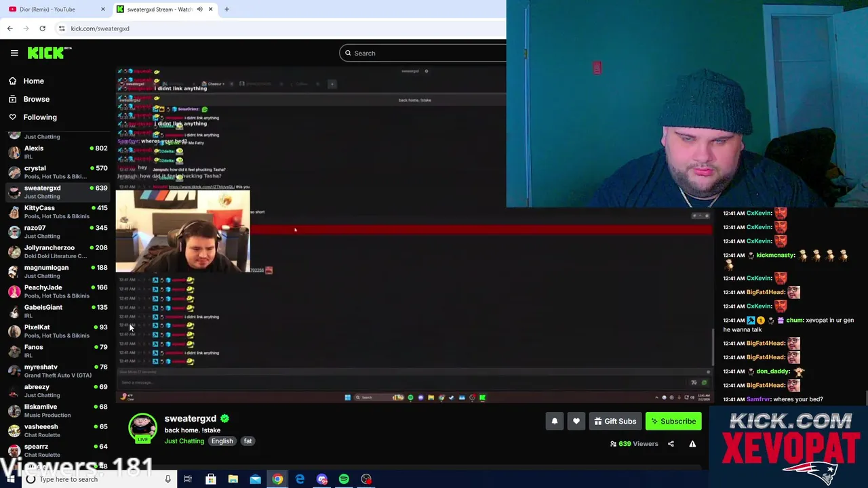Click the don_daddy chat username

pos(772,371)
